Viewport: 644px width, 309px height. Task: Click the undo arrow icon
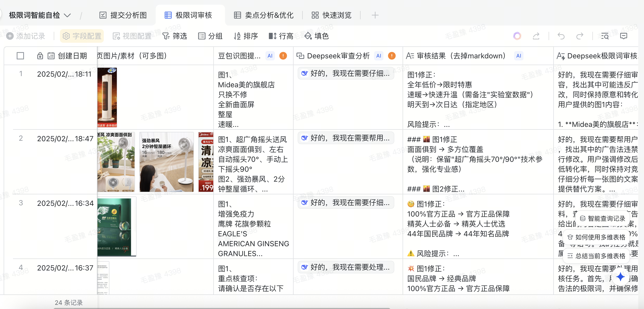click(x=561, y=36)
